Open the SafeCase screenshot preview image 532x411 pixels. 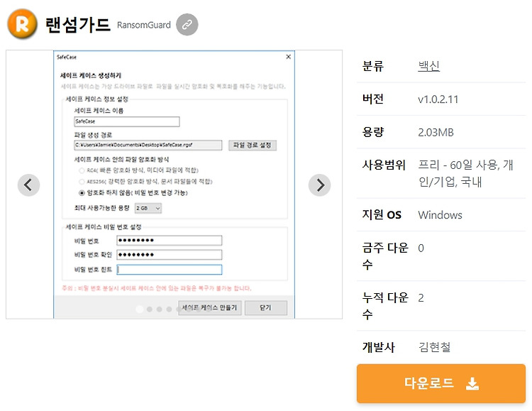[174, 185]
